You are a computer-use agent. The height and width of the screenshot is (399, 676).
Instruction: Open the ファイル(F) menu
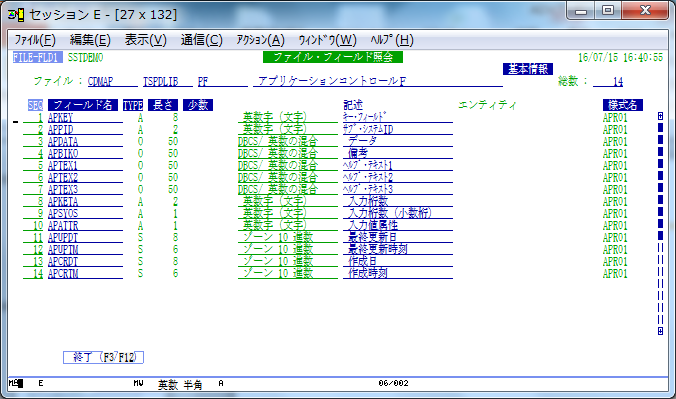coord(35,40)
